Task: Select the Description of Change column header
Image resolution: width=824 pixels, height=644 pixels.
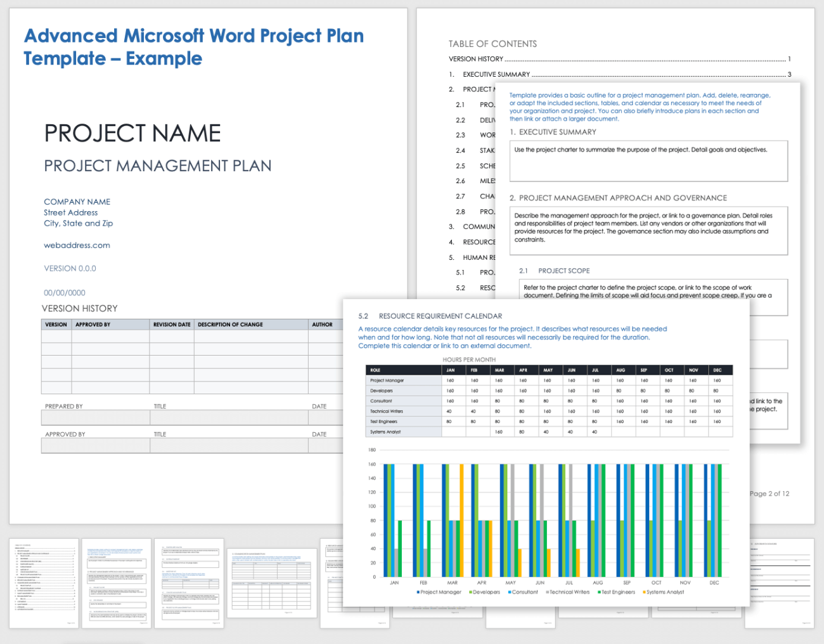Action: tap(230, 325)
